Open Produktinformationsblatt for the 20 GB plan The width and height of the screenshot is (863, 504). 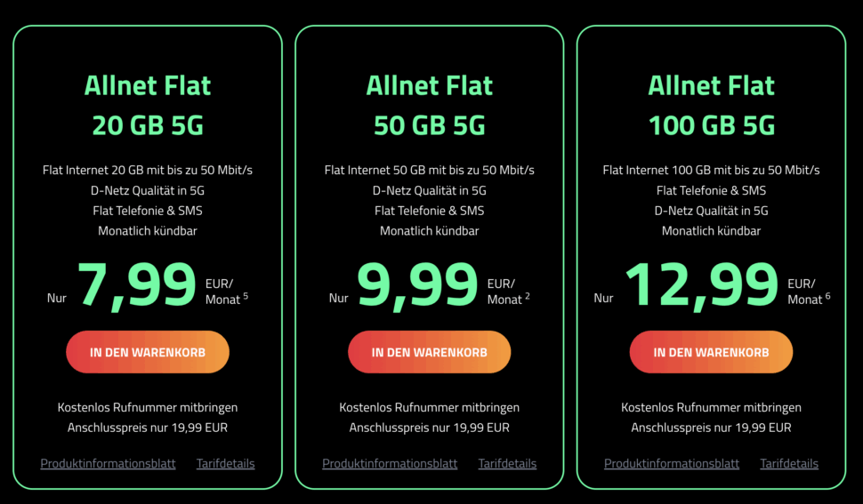point(108,463)
